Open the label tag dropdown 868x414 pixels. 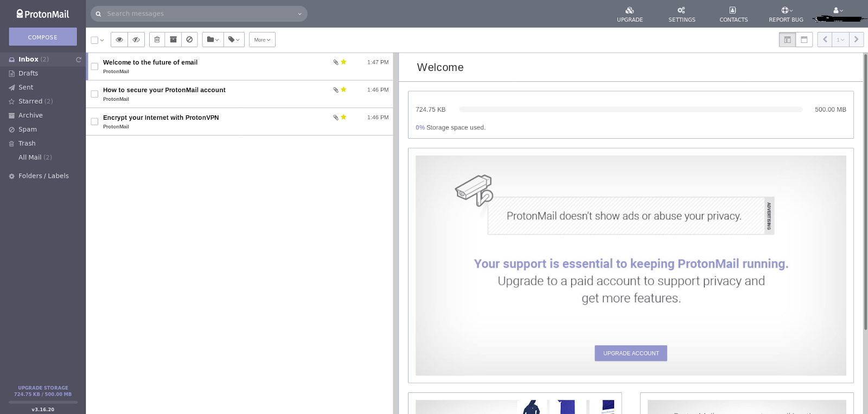(234, 40)
